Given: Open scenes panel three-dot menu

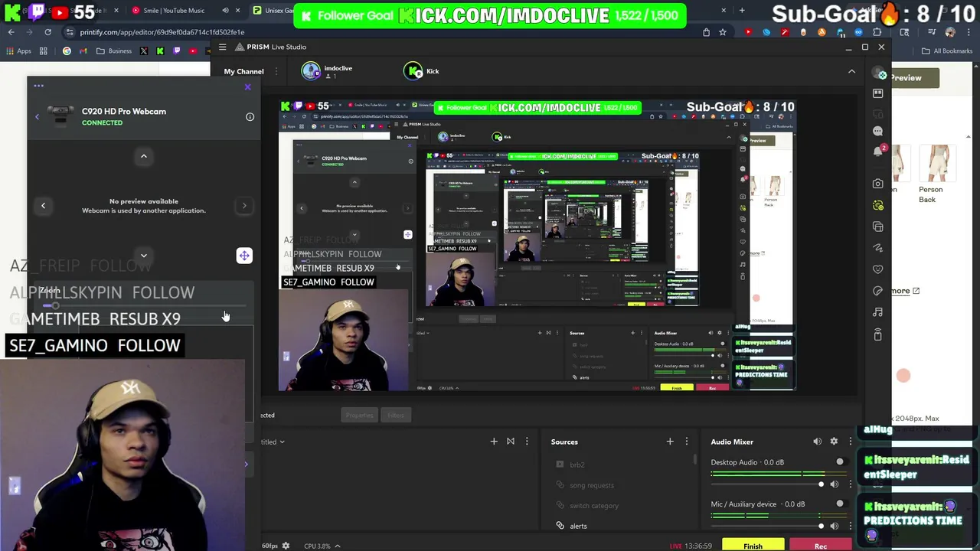Looking at the screenshot, I should 527,442.
